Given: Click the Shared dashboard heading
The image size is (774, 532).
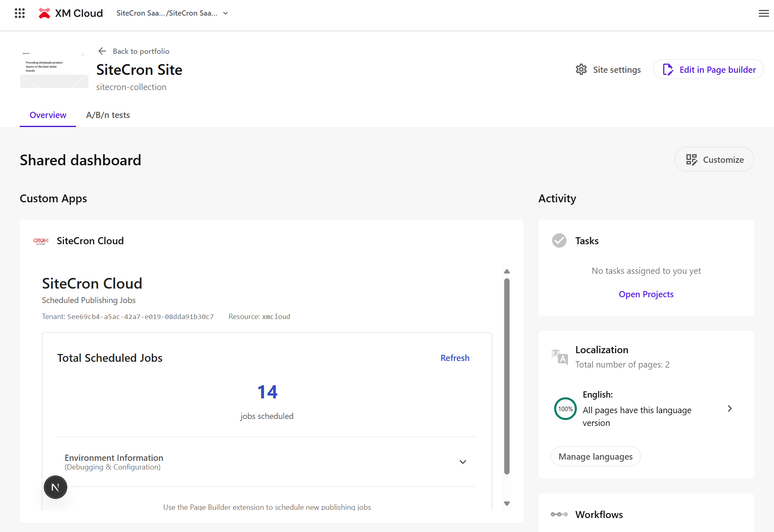Looking at the screenshot, I should (x=81, y=160).
